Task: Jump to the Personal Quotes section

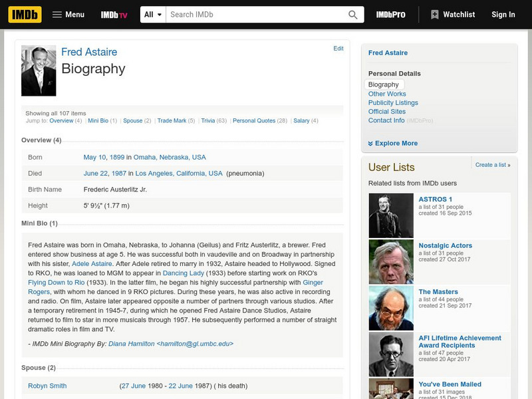Action: point(253,122)
